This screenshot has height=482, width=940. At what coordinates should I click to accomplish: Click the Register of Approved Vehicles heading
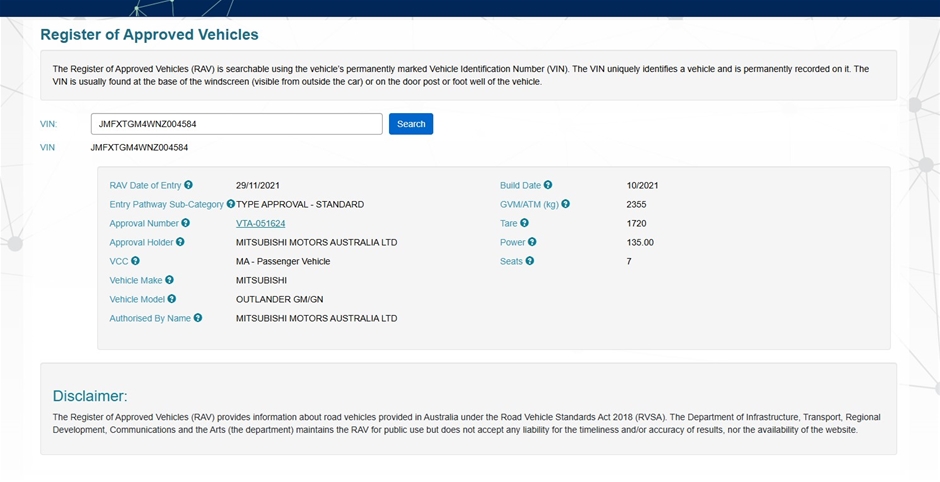149,35
